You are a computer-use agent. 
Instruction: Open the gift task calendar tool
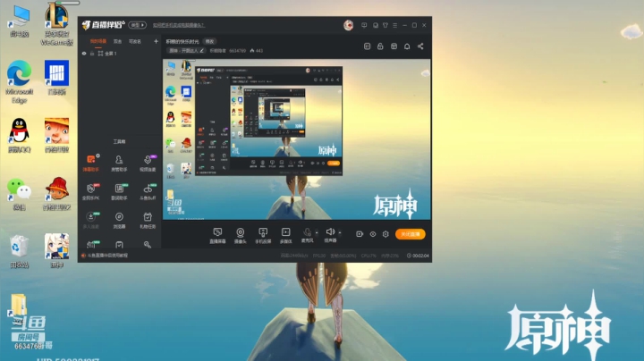click(148, 220)
